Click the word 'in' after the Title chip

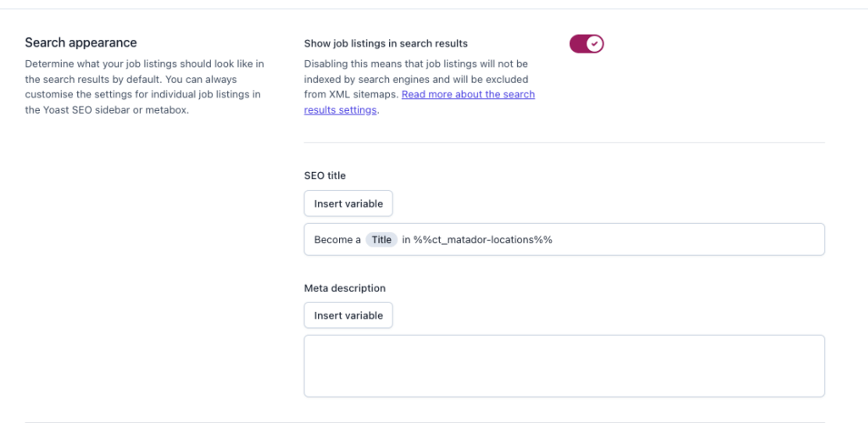pos(406,240)
